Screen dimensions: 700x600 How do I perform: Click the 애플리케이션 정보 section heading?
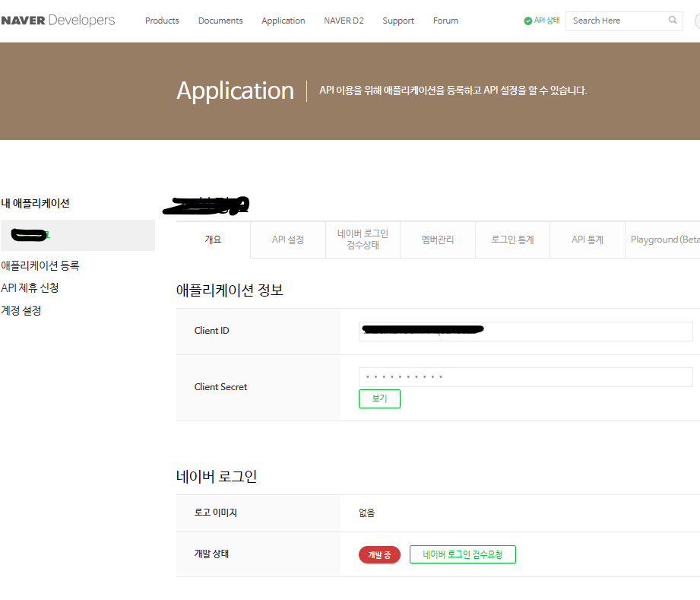pyautogui.click(x=230, y=290)
